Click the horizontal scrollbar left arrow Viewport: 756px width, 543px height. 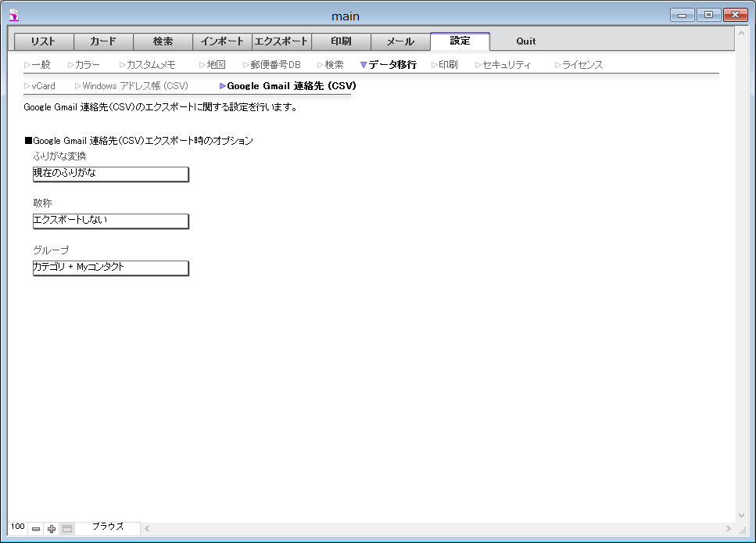[x=146, y=528]
